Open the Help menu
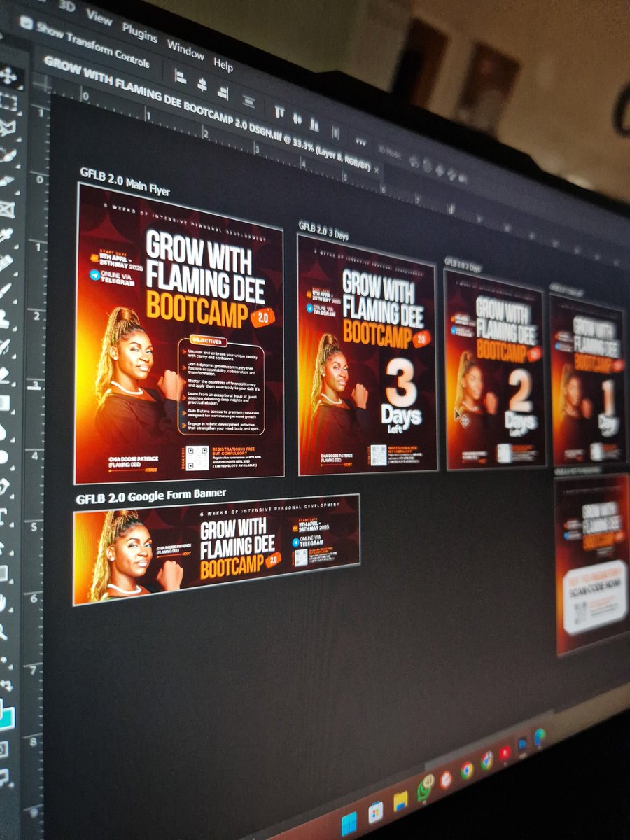The height and width of the screenshot is (840, 630). click(x=223, y=64)
